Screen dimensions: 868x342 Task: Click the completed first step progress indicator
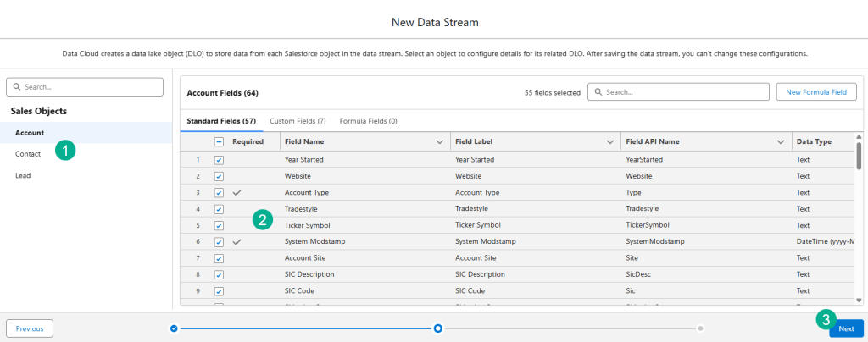point(174,328)
